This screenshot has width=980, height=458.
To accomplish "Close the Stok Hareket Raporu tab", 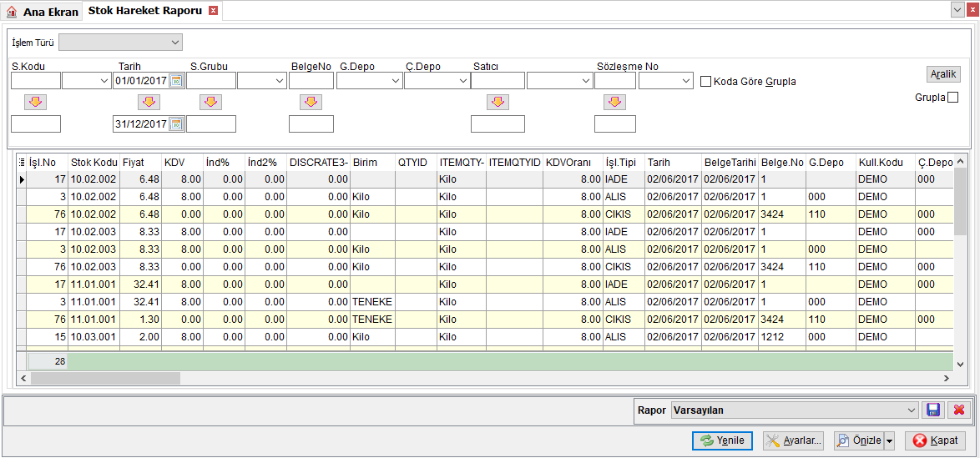I will pyautogui.click(x=213, y=11).
